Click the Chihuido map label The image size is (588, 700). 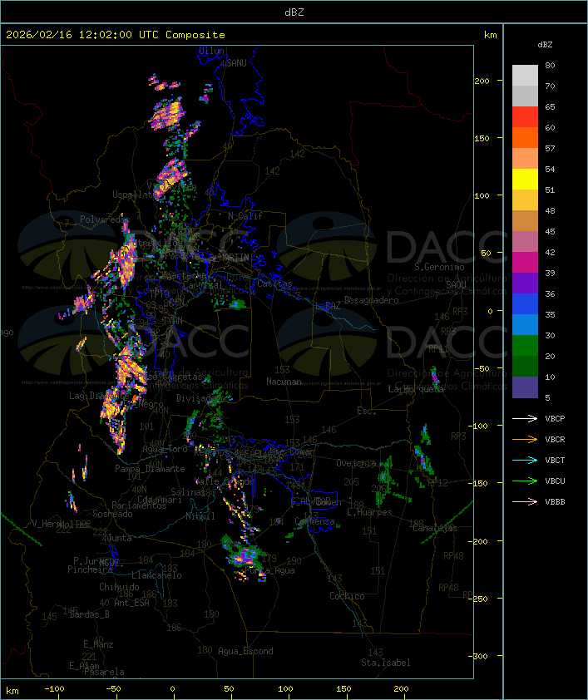tap(119, 587)
